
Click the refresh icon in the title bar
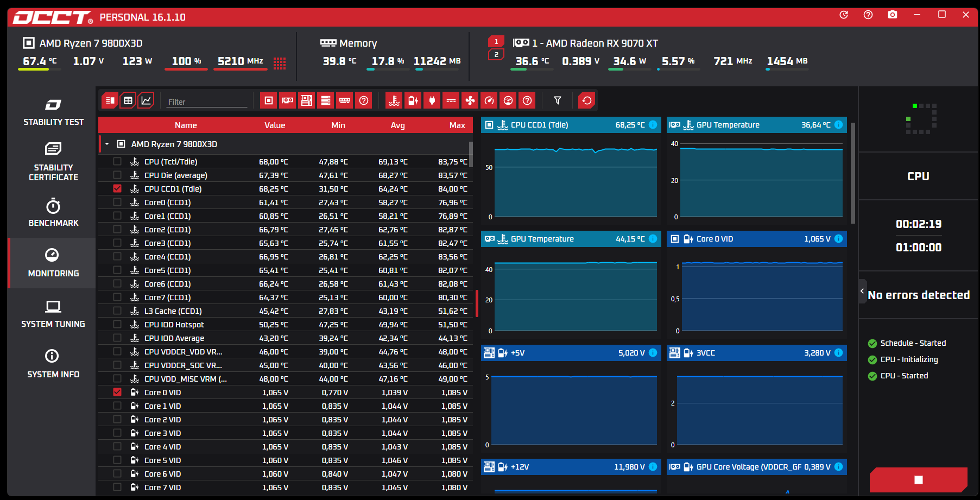pos(844,15)
